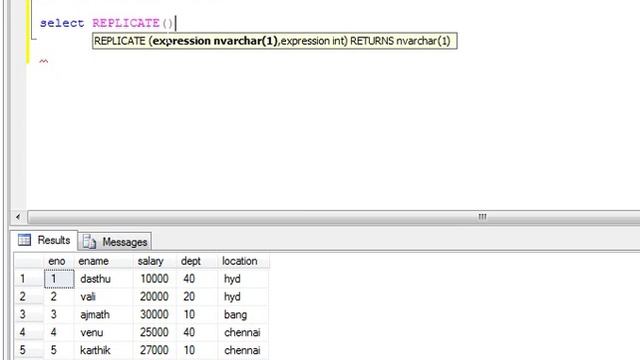
Task: Click the salary cell 25000
Action: pos(155,332)
